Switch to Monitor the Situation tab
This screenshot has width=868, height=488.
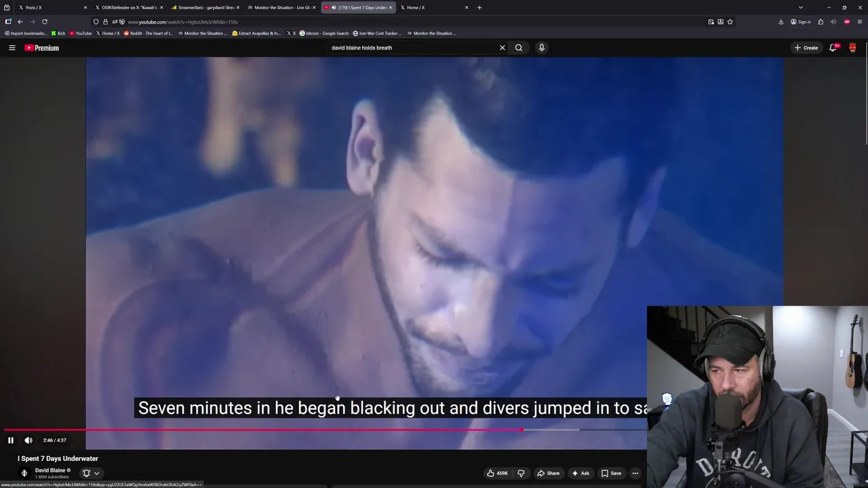pyautogui.click(x=281, y=7)
